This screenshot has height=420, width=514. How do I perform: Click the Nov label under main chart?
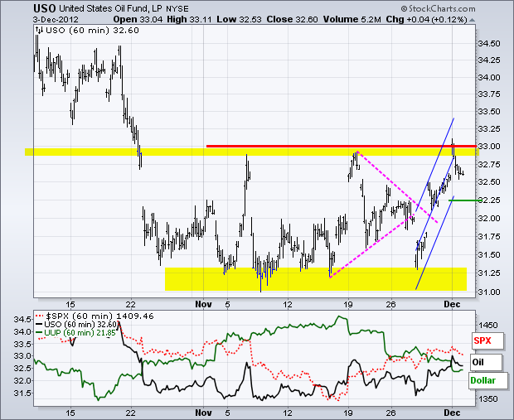point(203,304)
